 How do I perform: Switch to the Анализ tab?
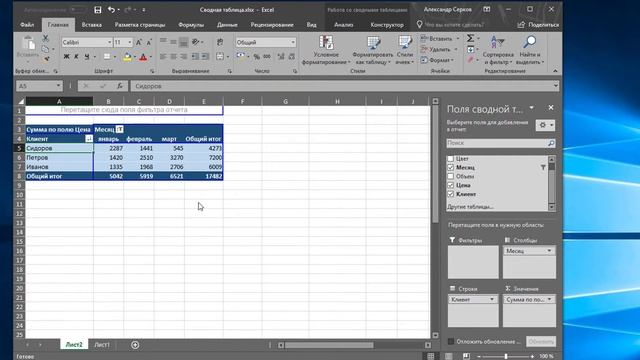[x=344, y=25]
